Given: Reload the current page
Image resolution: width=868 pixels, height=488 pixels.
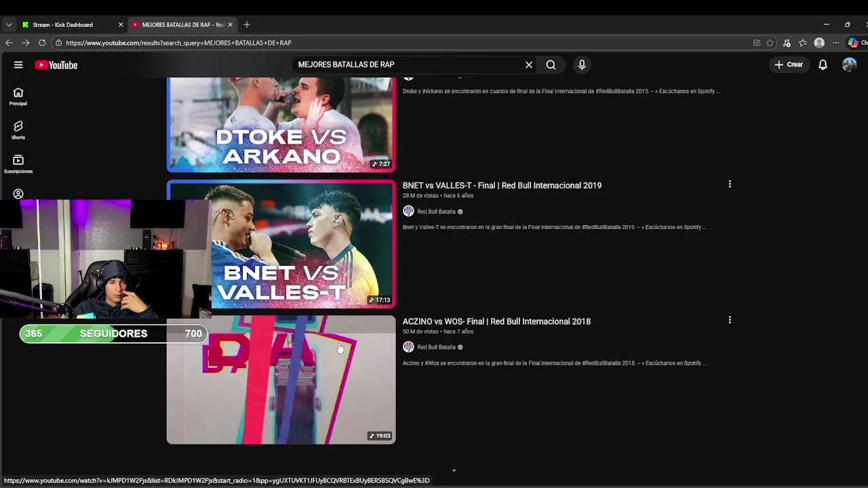Looking at the screenshot, I should click(42, 43).
